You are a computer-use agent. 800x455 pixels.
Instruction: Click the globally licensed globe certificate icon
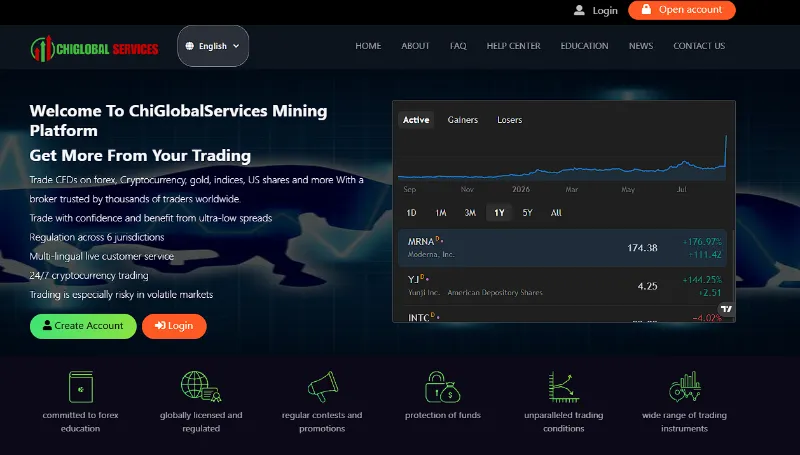(201, 387)
